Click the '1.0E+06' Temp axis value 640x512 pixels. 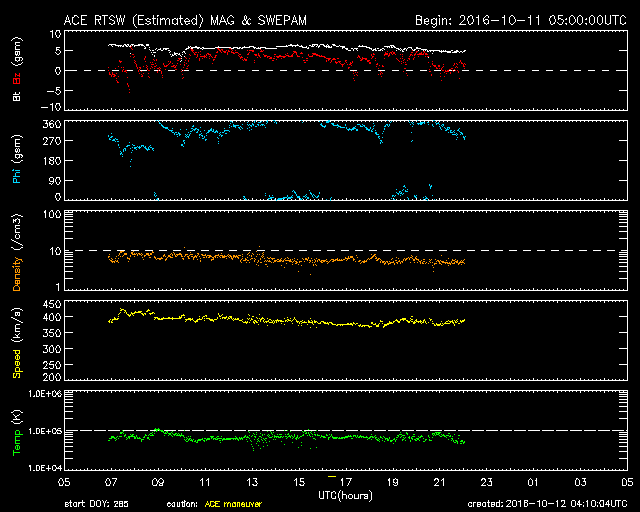click(45, 394)
